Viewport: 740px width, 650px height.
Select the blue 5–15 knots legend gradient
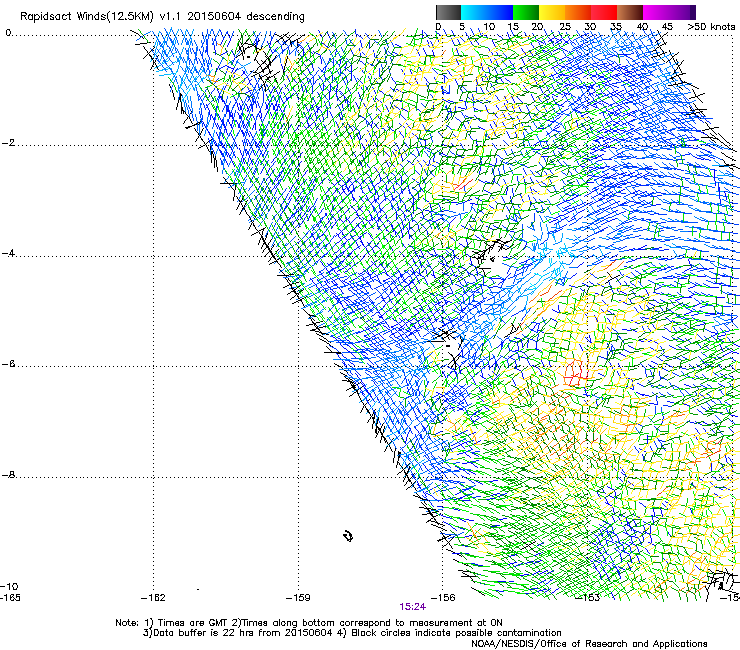[x=487, y=12]
